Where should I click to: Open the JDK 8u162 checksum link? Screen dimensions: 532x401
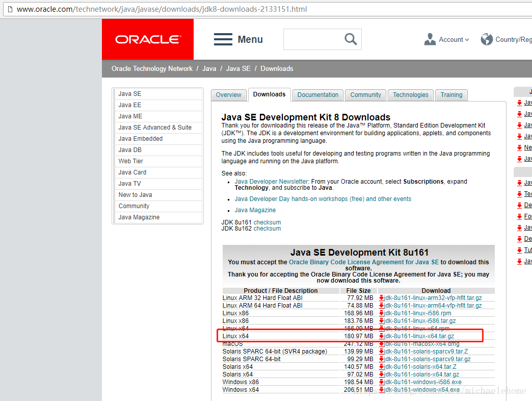[x=268, y=229]
